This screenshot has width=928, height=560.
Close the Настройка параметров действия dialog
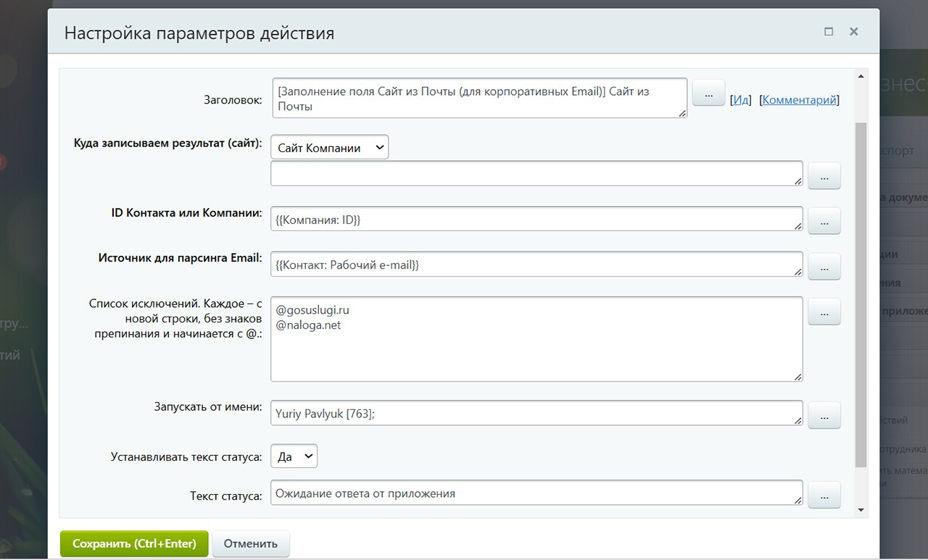click(854, 32)
